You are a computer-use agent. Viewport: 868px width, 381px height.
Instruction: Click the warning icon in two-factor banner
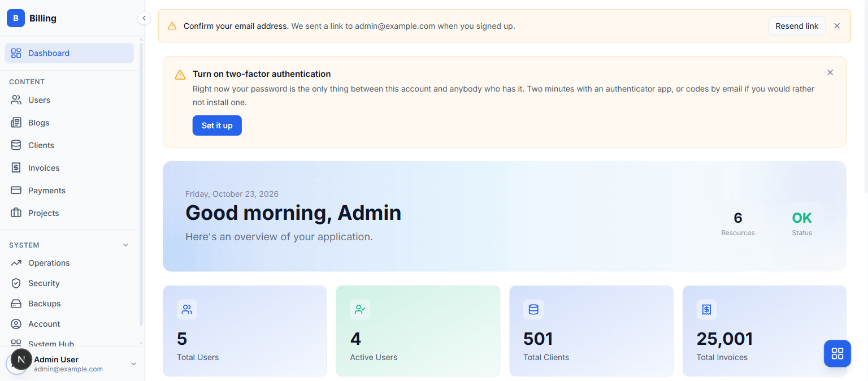pyautogui.click(x=180, y=75)
